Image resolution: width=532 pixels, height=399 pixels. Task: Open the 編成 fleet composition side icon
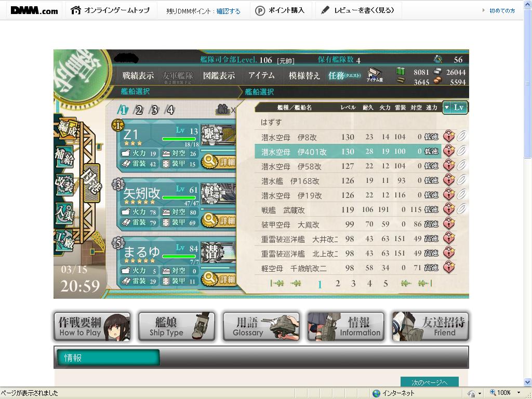coord(67,128)
